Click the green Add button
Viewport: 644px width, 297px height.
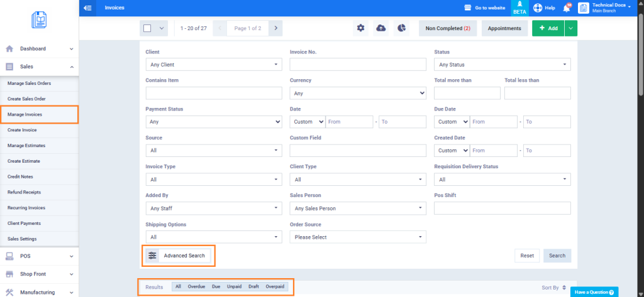548,28
